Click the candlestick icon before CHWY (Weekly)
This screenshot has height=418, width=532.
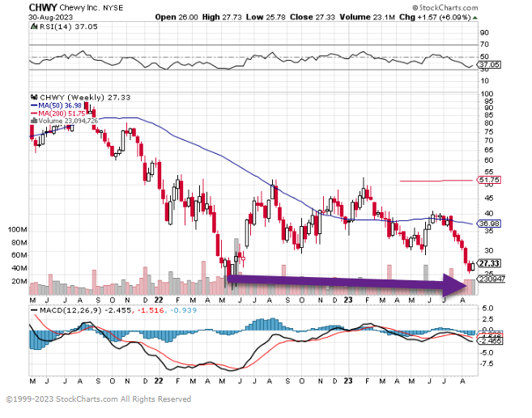point(34,97)
